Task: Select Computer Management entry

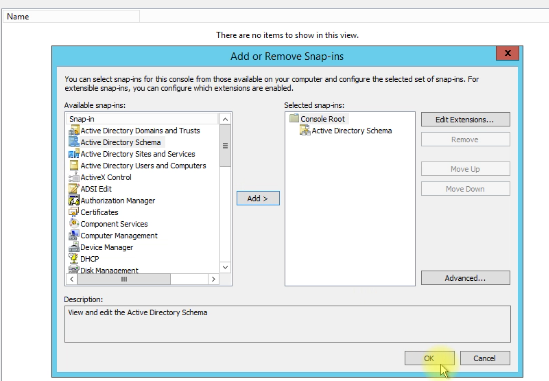Action: 119,236
